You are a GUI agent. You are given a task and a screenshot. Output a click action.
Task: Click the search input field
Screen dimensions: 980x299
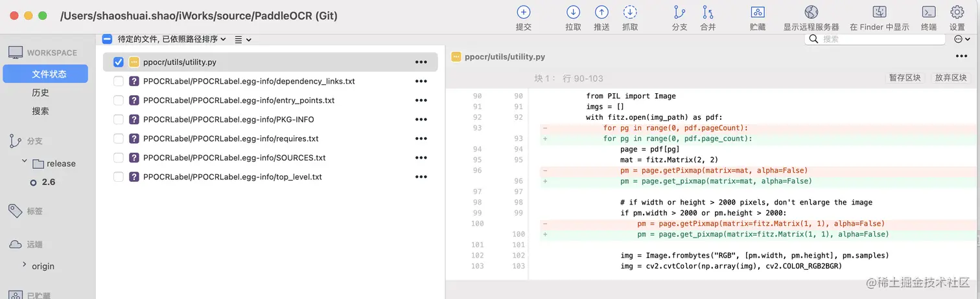(875, 39)
